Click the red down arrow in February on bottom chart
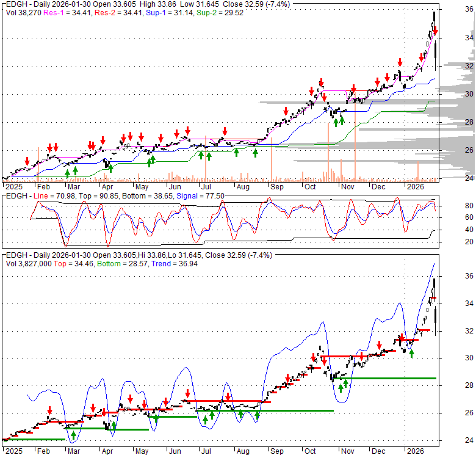Screen dimensions: 476x455 (x=50, y=410)
